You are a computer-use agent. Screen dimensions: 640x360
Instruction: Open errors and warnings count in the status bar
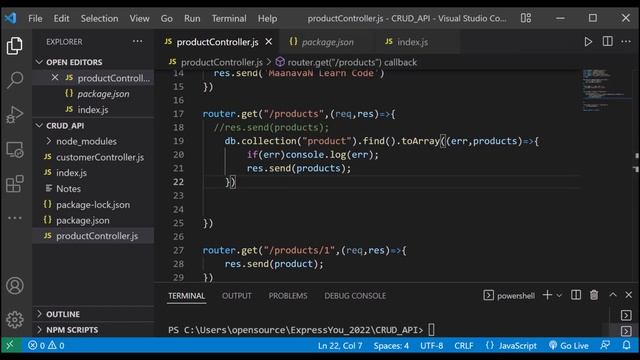click(x=46, y=345)
